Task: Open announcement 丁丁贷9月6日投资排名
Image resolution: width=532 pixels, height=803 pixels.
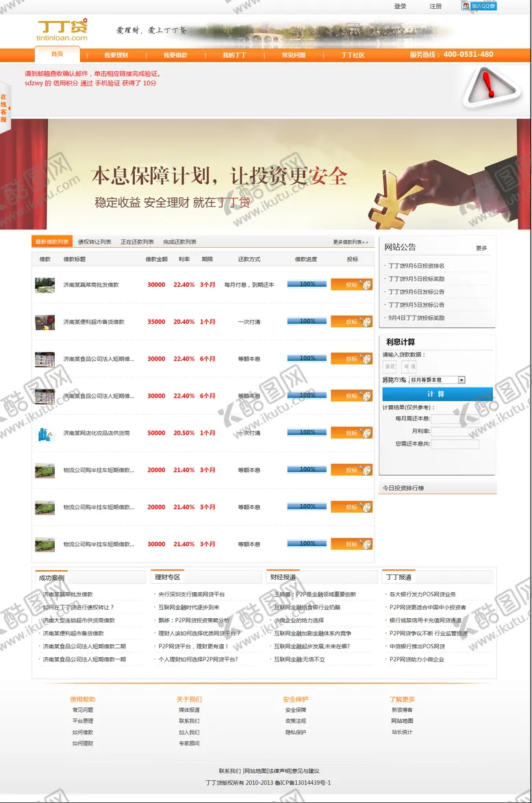Action: (416, 266)
